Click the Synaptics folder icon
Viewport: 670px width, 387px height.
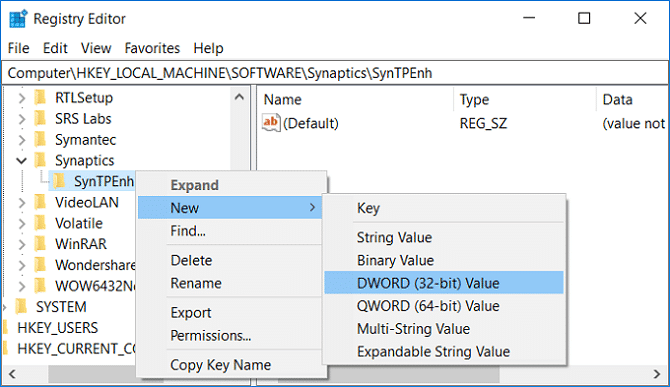pos(40,160)
